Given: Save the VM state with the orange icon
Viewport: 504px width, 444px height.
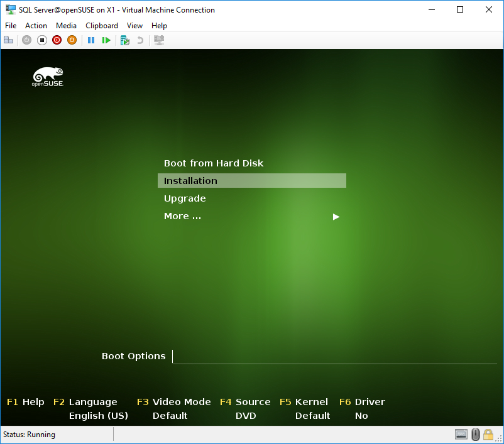Looking at the screenshot, I should pyautogui.click(x=72, y=40).
